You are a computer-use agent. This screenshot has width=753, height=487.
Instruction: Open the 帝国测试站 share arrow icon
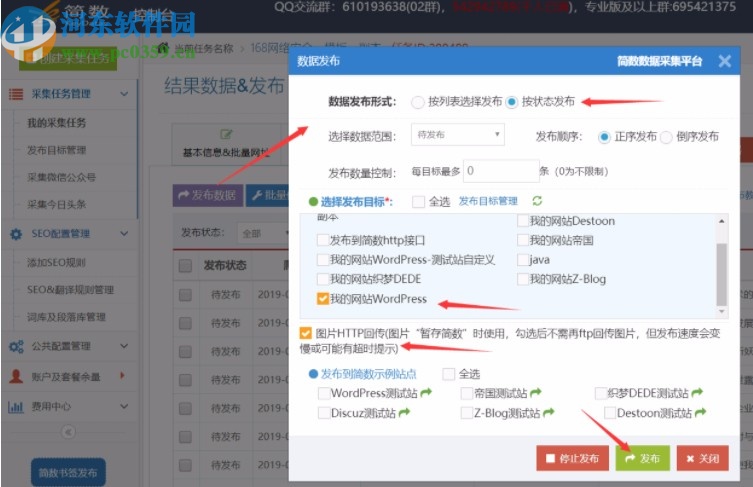pyautogui.click(x=536, y=393)
